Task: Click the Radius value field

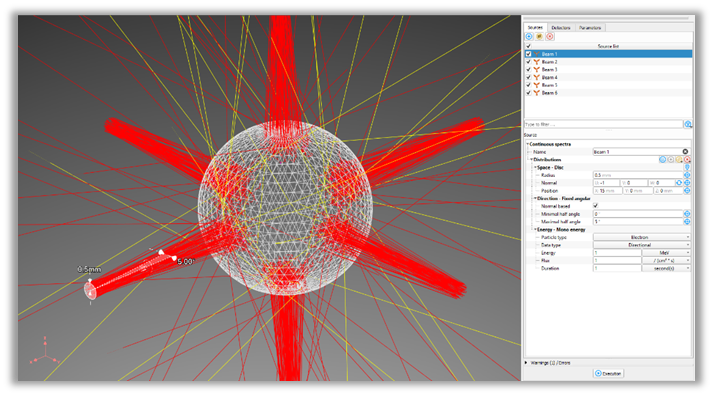Action: coord(638,175)
